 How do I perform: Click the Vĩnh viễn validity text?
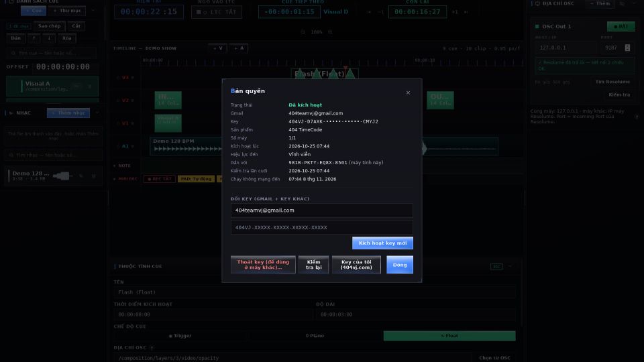(299, 154)
